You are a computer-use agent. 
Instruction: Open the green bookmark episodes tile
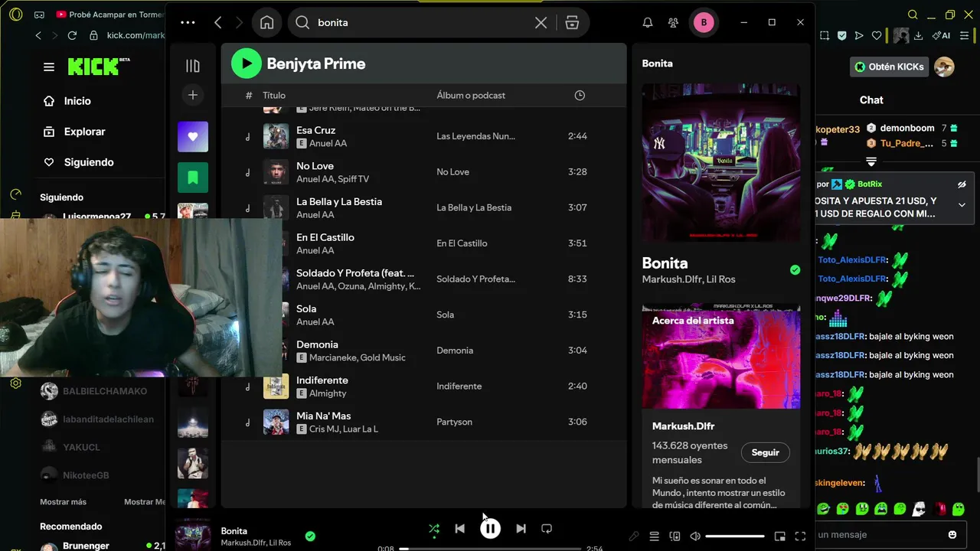pos(193,178)
